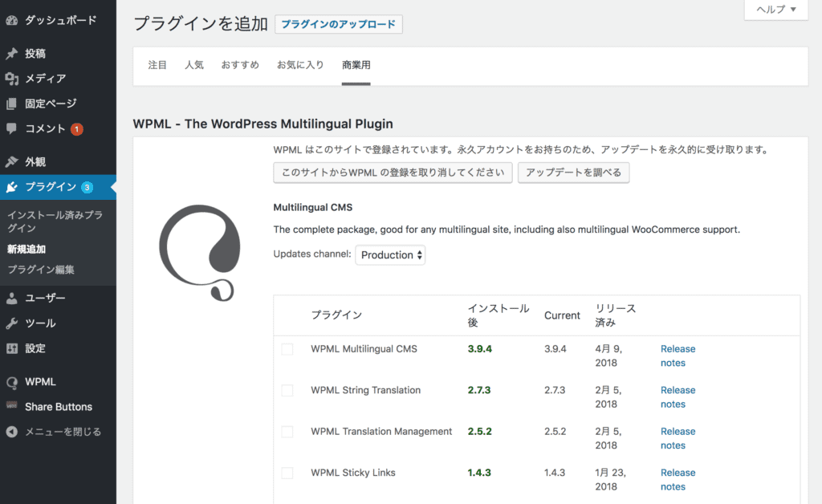This screenshot has height=504, width=822.
Task: Click the WPML String Translation plugin name
Action: pos(365,390)
